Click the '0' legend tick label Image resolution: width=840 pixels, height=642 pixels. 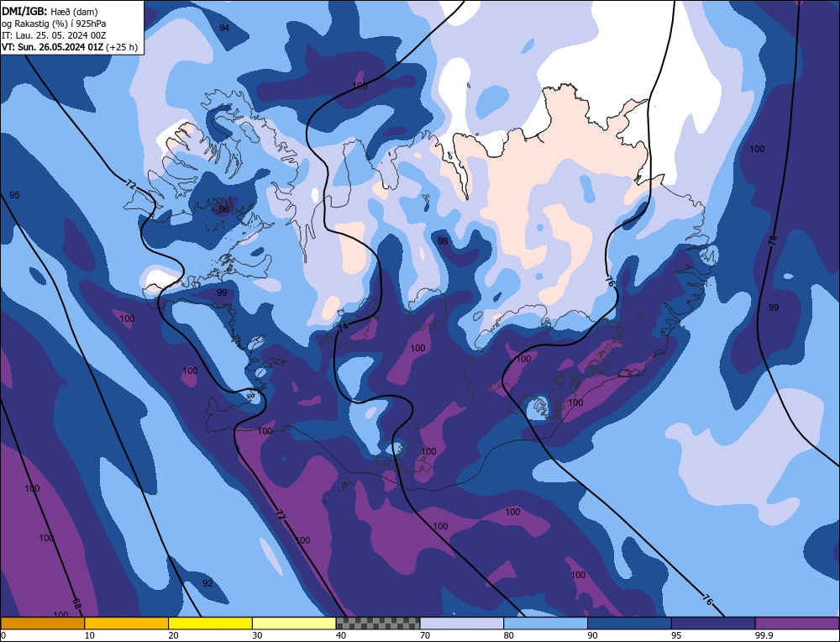tap(3, 635)
